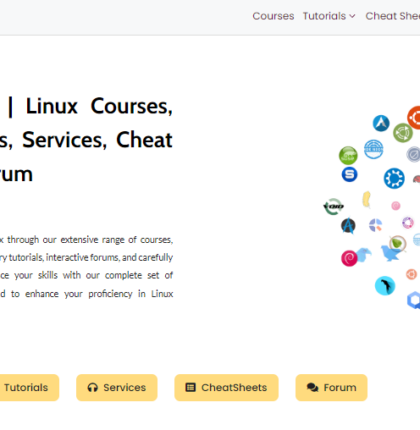Select the Bodhi green leaf logo

click(x=397, y=243)
